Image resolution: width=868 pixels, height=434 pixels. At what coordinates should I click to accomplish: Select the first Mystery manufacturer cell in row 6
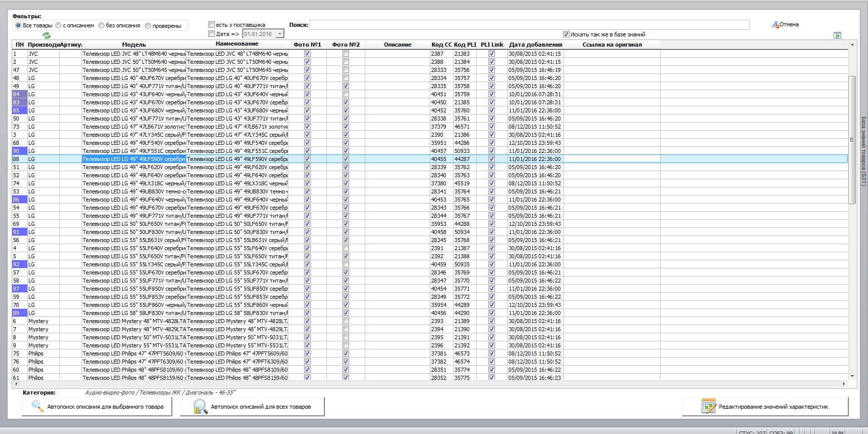click(x=43, y=321)
